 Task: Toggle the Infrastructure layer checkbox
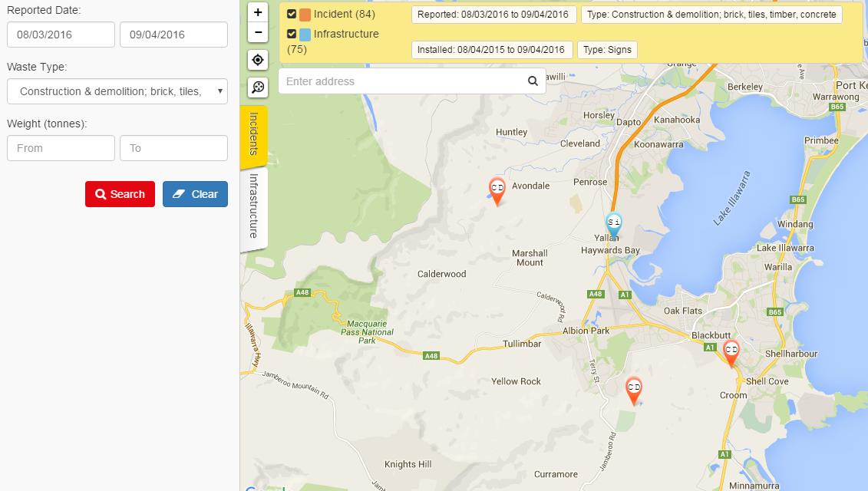292,35
